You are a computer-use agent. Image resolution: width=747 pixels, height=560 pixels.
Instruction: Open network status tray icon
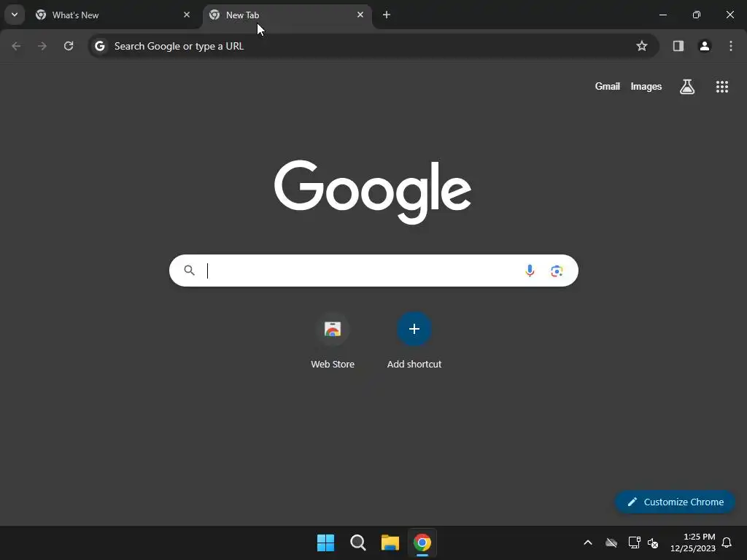(634, 542)
